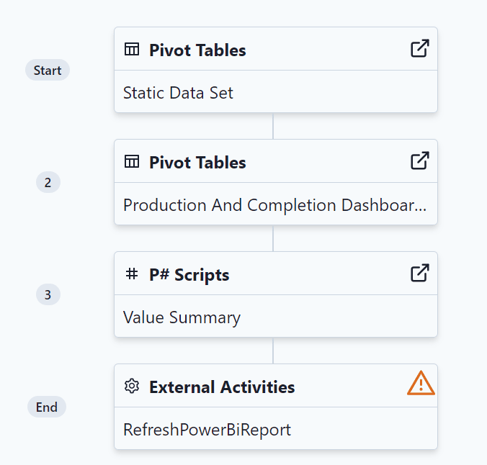487x465 pixels.
Task: Select the first Pivot Tables card header
Action: tap(276, 49)
